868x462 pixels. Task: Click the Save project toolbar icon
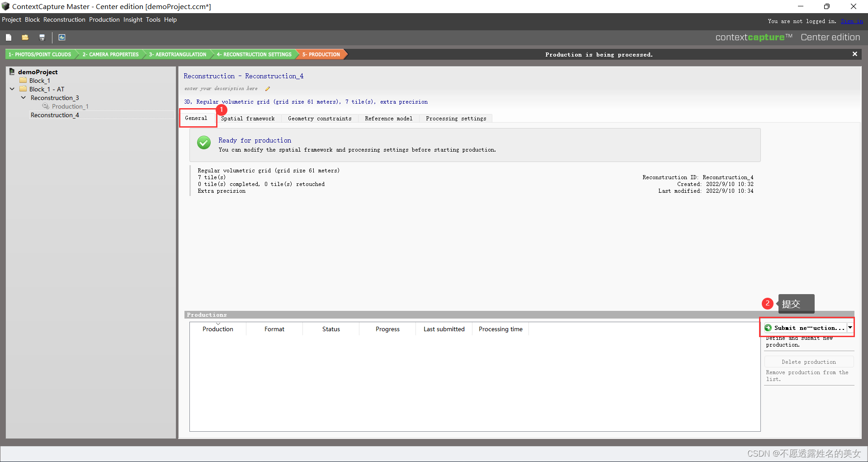tap(42, 38)
